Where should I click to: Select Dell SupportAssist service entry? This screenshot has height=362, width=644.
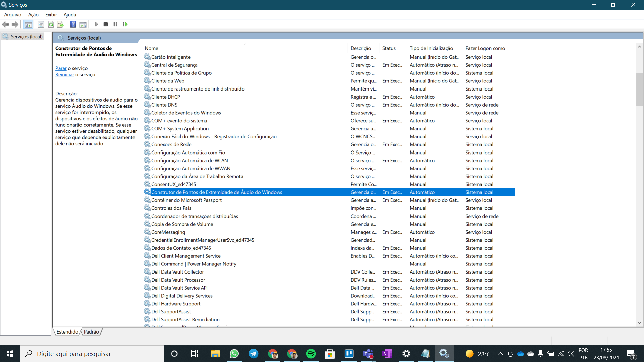(171, 311)
